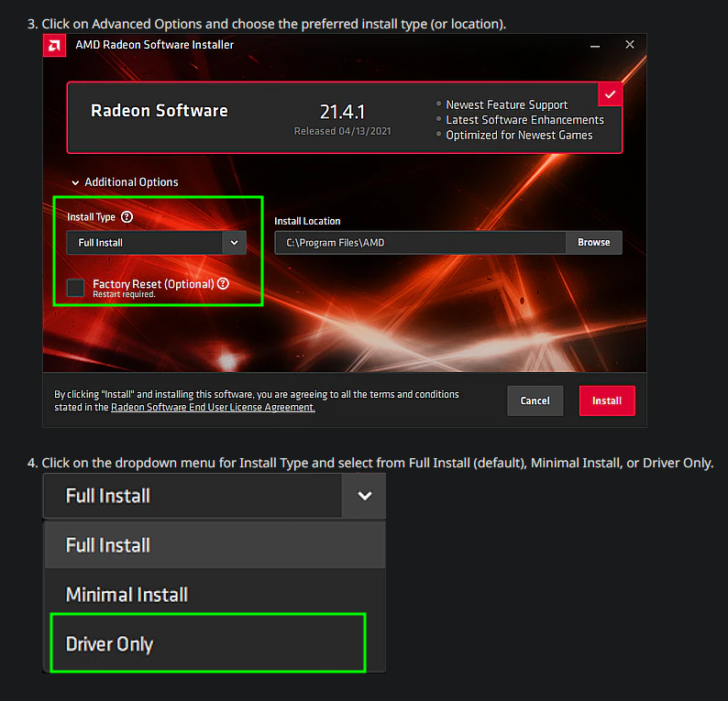728x701 pixels.
Task: Close the AMD Radeon Software Installer window
Action: tap(630, 45)
